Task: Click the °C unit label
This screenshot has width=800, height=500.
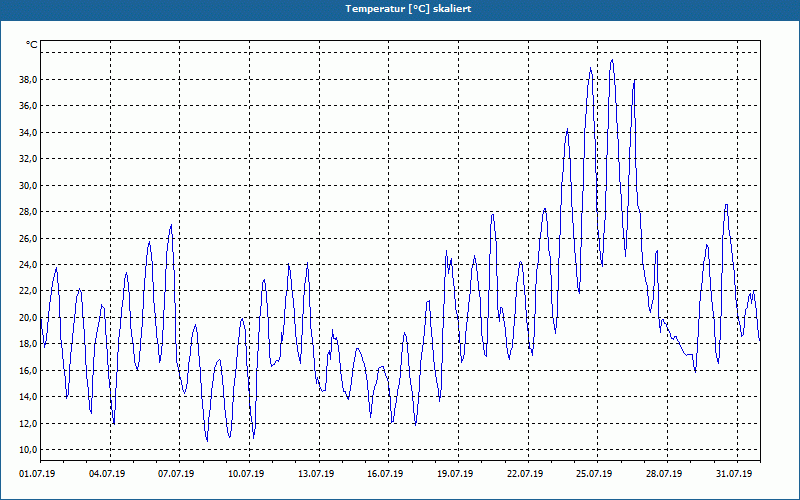Action: pos(32,45)
